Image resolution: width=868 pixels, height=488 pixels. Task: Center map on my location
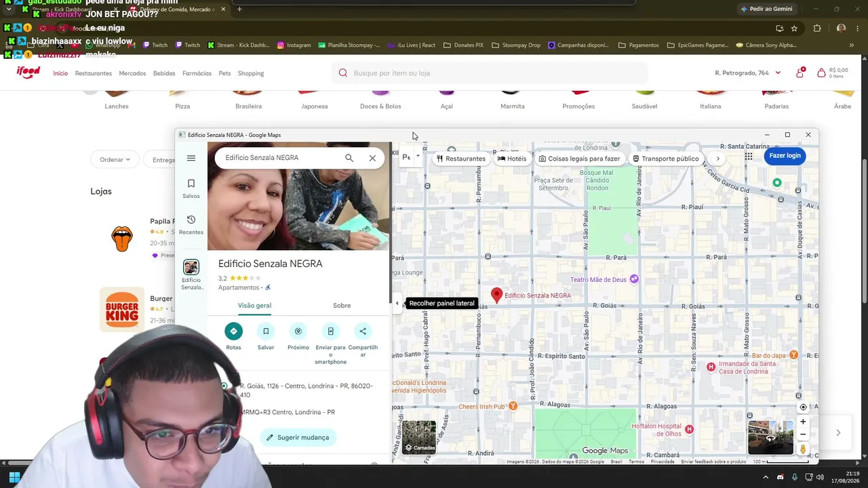click(803, 407)
